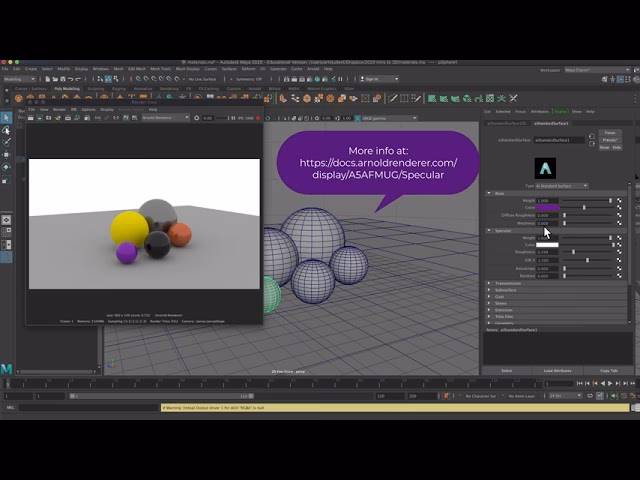Viewport: 640px width, 480px height.
Task: Open the Type Ai Standard Surface dropdown
Action: [562, 186]
